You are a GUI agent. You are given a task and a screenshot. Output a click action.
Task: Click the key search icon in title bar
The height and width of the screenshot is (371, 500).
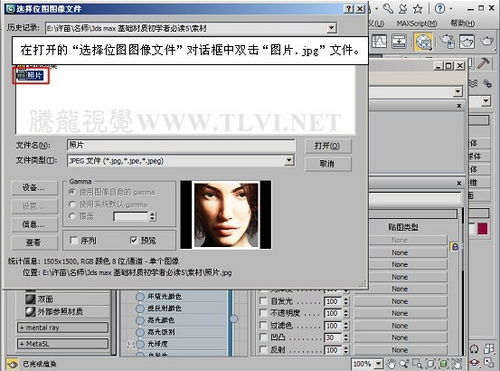(x=388, y=9)
